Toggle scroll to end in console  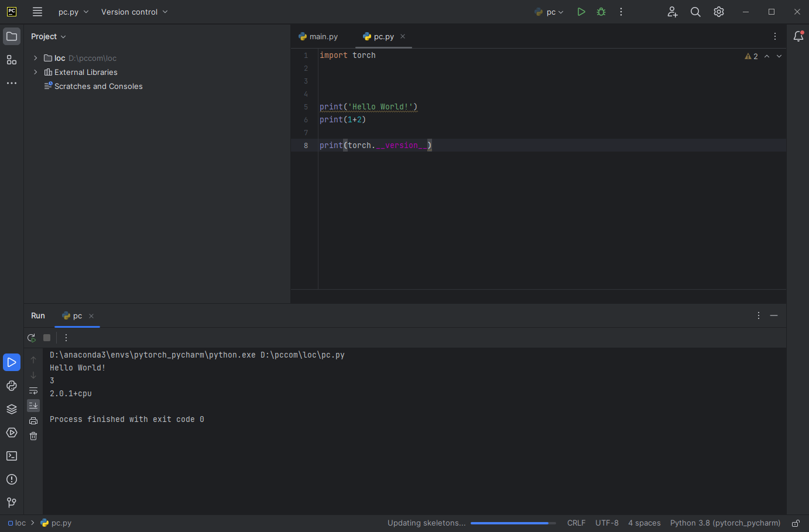tap(33, 406)
